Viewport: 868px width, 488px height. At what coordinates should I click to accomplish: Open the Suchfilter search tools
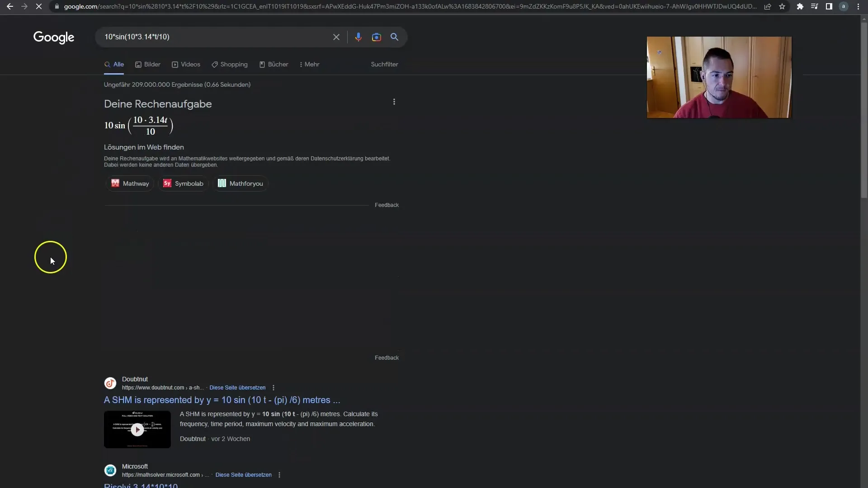385,65
